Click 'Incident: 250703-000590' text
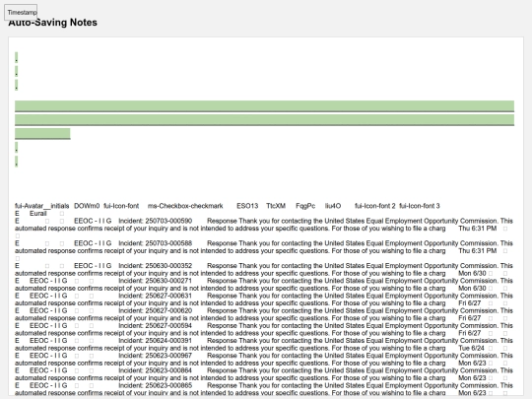Viewport: 532px width, 399px height. tap(155, 221)
